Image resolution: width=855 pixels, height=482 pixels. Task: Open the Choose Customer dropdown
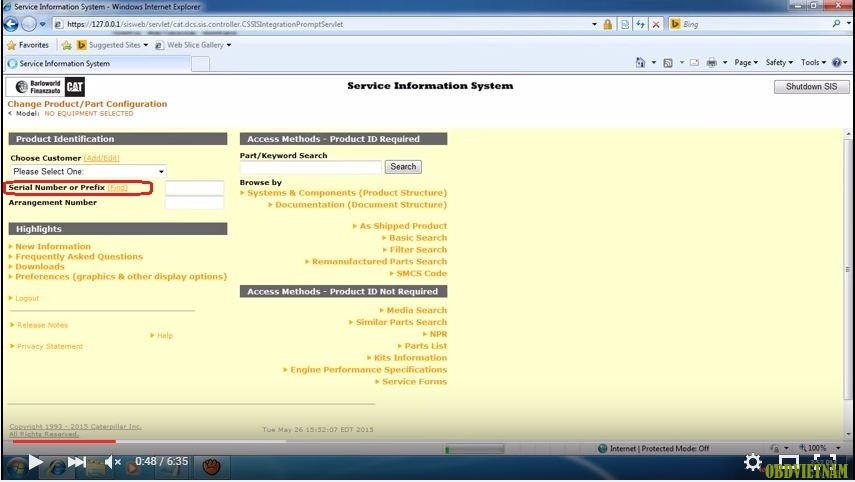point(88,172)
